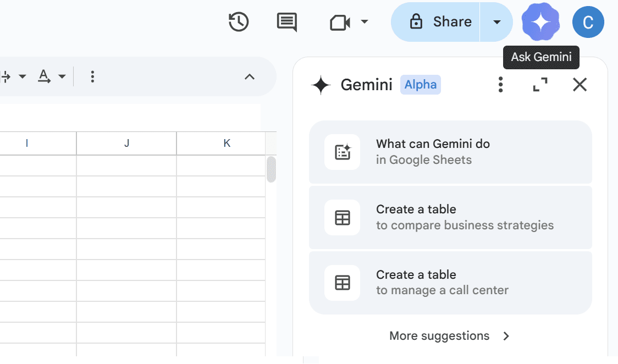This screenshot has width=618, height=364.
Task: Expand Gemini panel to full screen
Action: [x=540, y=85]
